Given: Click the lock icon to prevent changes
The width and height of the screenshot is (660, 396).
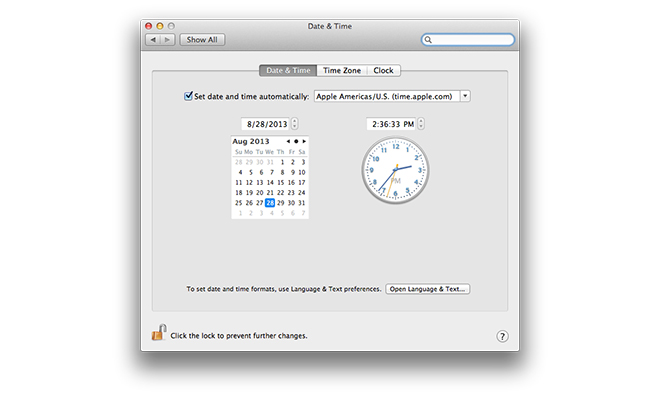Looking at the screenshot, I should (x=159, y=332).
